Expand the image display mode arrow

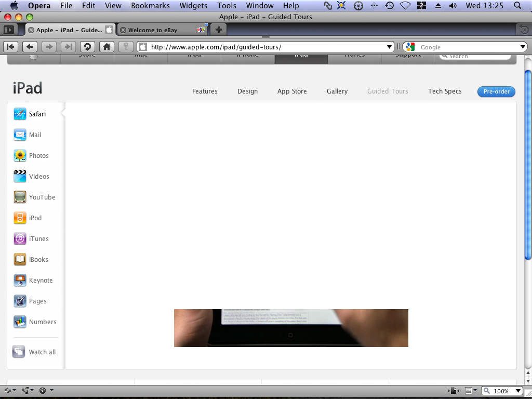(x=475, y=391)
